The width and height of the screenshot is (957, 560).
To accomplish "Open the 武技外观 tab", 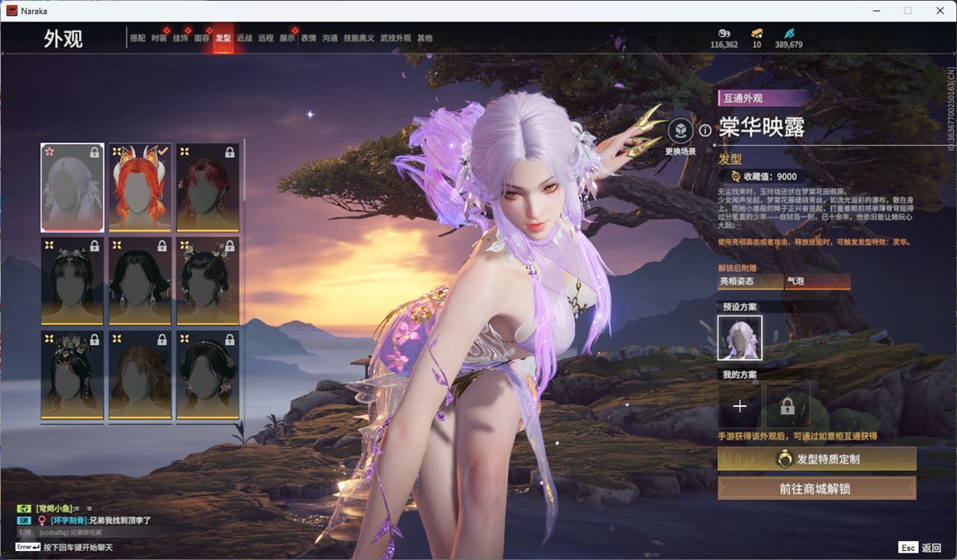I will coord(395,38).
